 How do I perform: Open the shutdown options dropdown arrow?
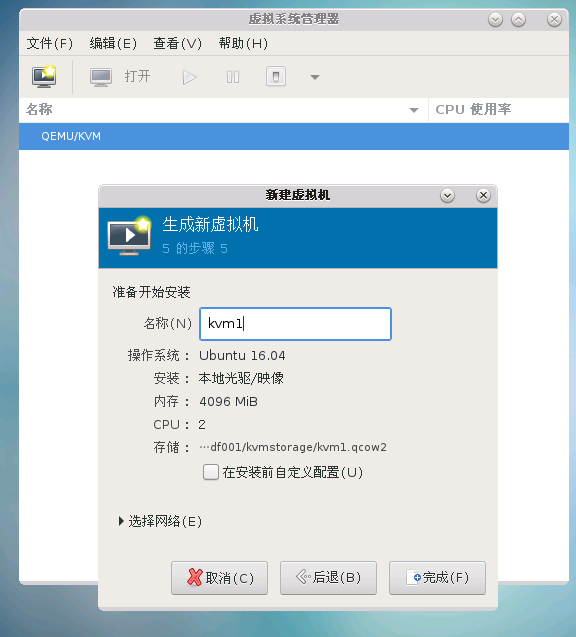click(x=315, y=77)
